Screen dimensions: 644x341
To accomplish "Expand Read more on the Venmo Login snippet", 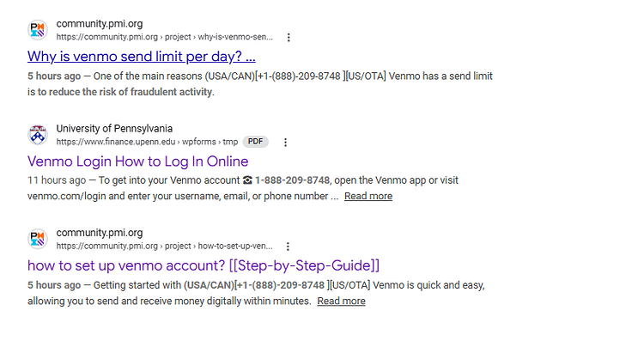I will click(x=368, y=197).
